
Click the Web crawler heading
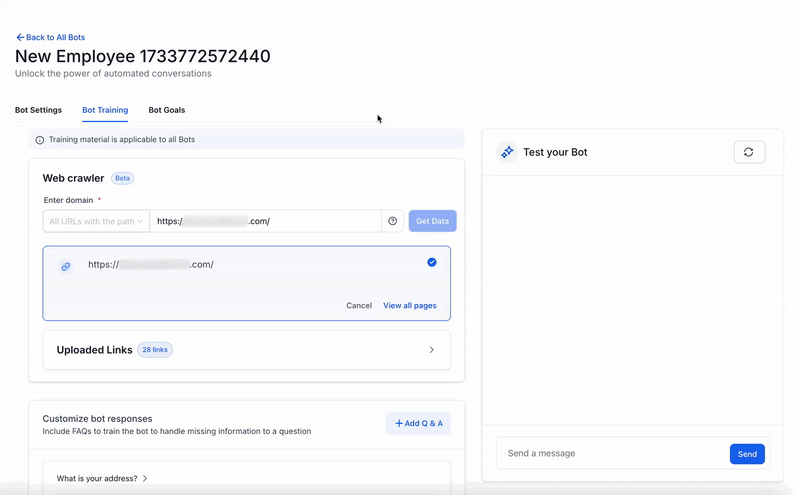[x=73, y=178]
